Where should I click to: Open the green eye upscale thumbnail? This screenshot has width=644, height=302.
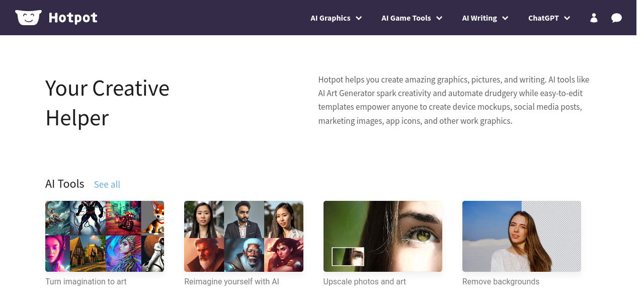click(x=382, y=236)
